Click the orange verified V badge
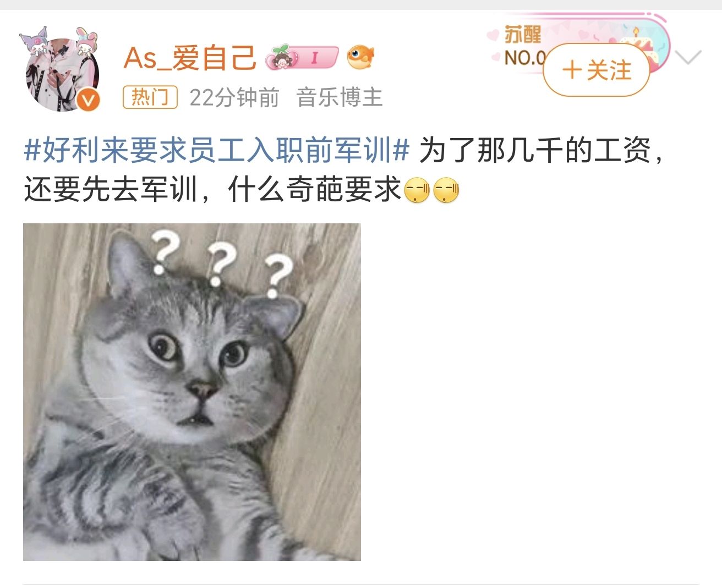The height and width of the screenshot is (588, 722). (89, 100)
